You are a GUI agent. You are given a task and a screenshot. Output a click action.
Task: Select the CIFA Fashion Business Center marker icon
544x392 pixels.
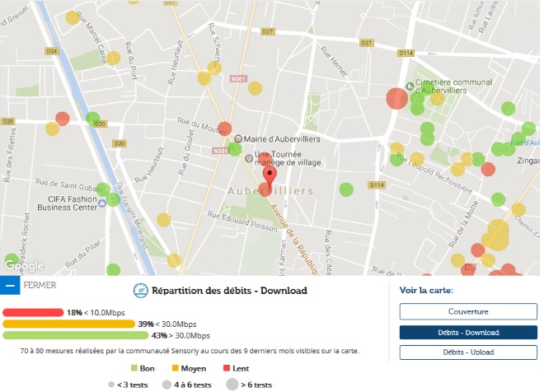click(101, 201)
